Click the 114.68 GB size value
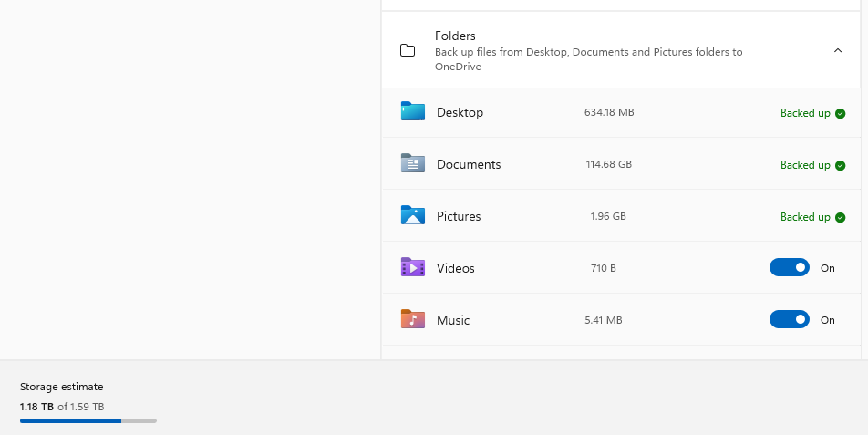Viewport: 868px width, 435px height. coord(609,164)
